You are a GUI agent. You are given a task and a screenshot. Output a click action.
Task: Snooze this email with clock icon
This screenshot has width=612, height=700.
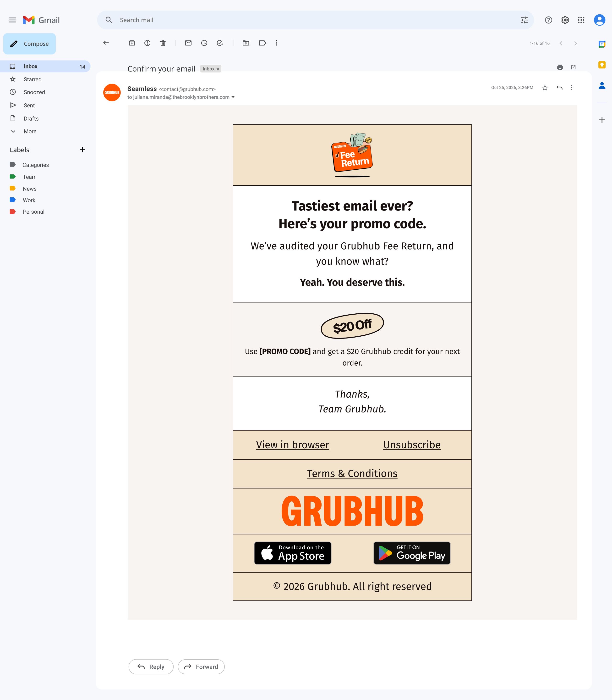pos(204,43)
